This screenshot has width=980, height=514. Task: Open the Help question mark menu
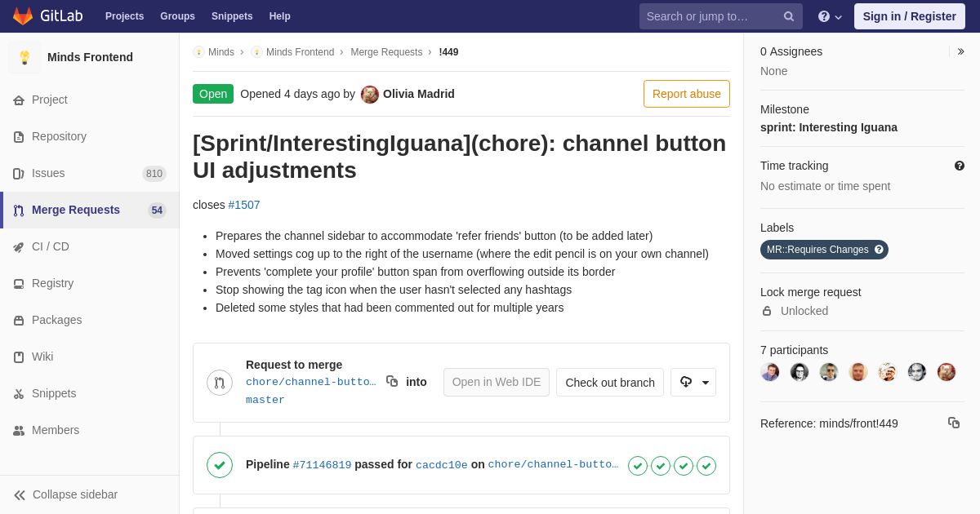(x=830, y=16)
